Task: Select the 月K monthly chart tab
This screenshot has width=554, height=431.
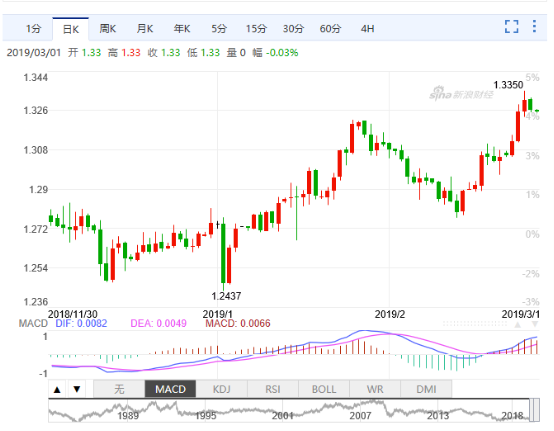Action: pyautogui.click(x=145, y=29)
